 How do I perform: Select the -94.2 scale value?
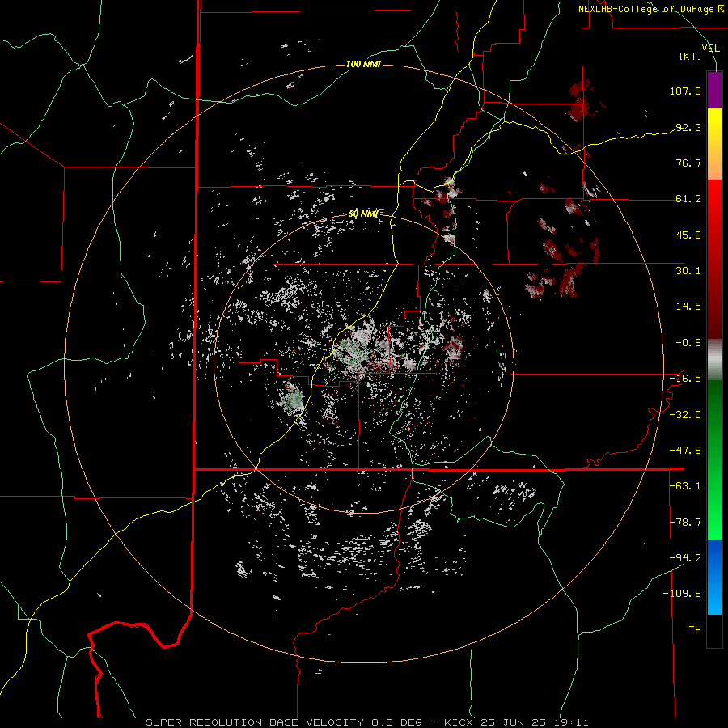point(685,557)
